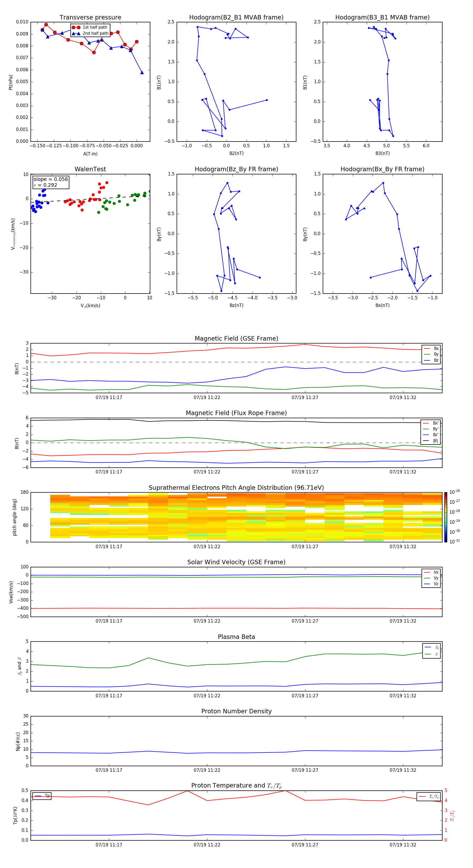Click the Suprathermal Electrons Pitch Angle Distribution title
Image resolution: width=473 pixels, height=868 pixels.
tap(236, 488)
